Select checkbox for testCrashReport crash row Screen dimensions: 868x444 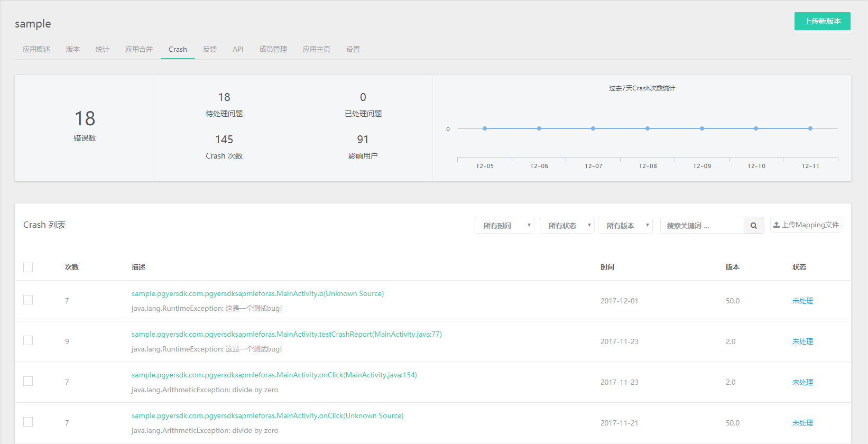(x=28, y=341)
